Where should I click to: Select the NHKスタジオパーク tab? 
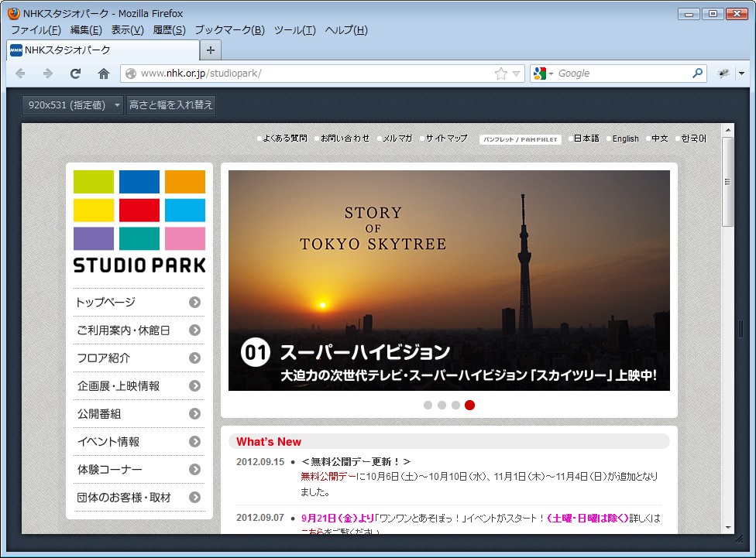tap(103, 50)
